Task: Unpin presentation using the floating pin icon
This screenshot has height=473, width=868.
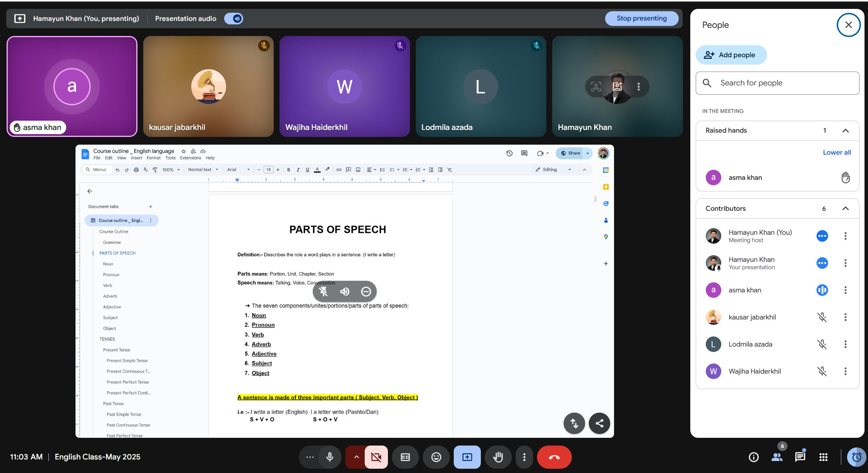Action: (323, 292)
